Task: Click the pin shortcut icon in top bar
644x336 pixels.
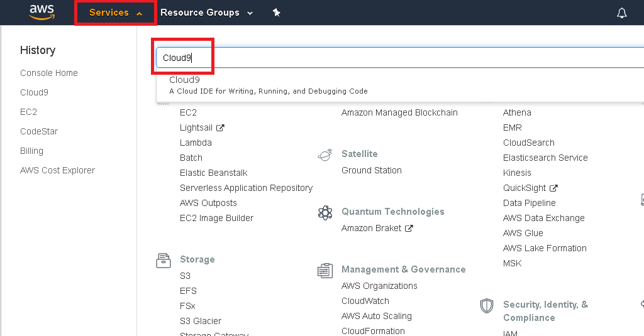Action: [x=277, y=13]
